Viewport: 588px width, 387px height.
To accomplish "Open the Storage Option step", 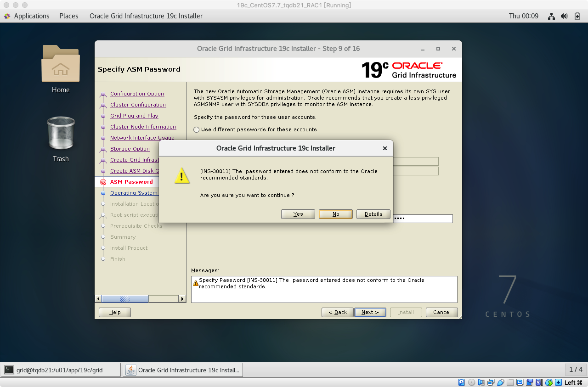I will coord(130,149).
